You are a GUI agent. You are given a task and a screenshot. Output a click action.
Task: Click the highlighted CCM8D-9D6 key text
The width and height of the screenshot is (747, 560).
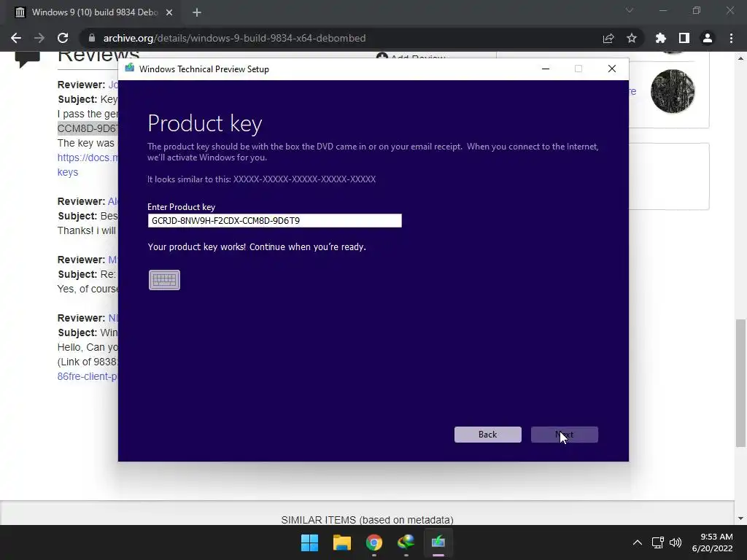point(88,128)
